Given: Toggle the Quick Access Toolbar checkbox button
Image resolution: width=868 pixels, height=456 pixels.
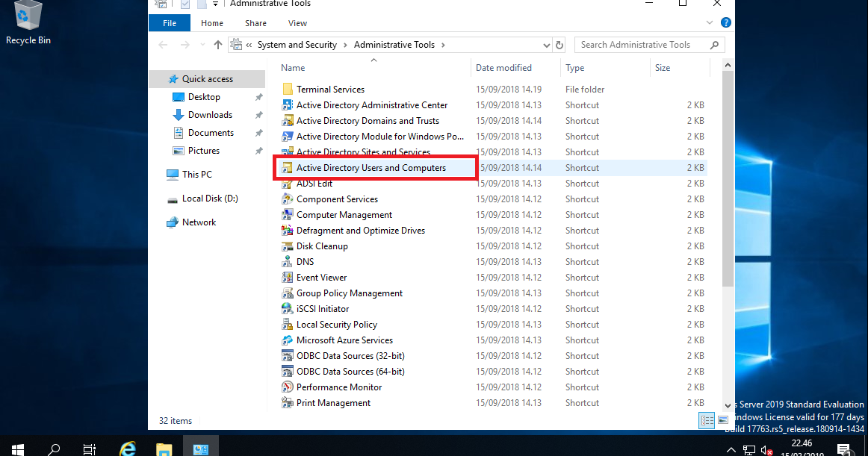Looking at the screenshot, I should (184, 4).
